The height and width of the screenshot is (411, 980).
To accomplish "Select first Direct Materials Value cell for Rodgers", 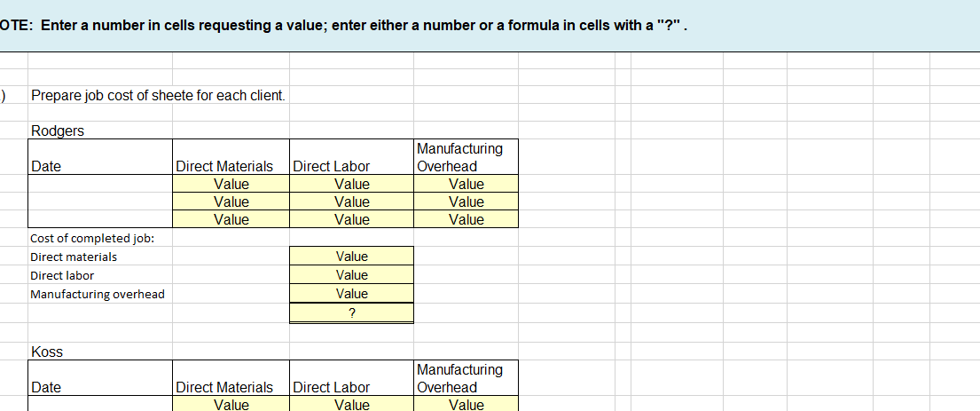I will tap(231, 184).
